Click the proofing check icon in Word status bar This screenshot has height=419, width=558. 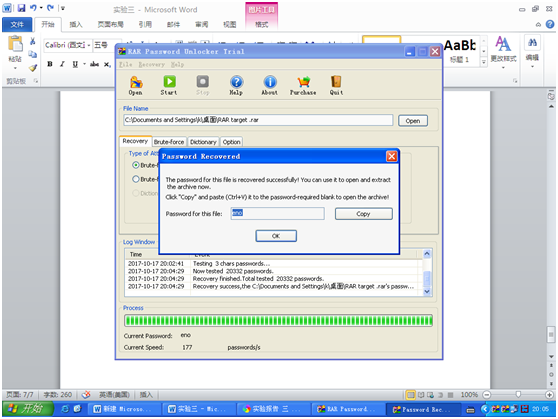point(86,395)
